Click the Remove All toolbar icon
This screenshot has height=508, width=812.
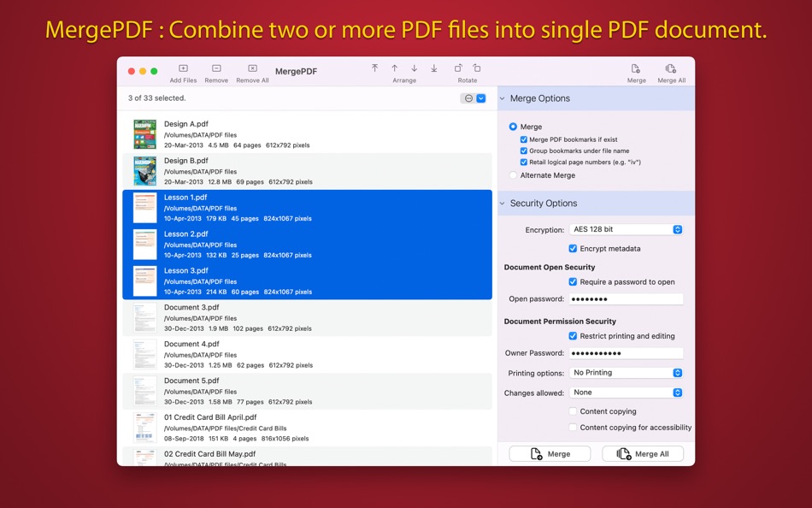pos(252,68)
